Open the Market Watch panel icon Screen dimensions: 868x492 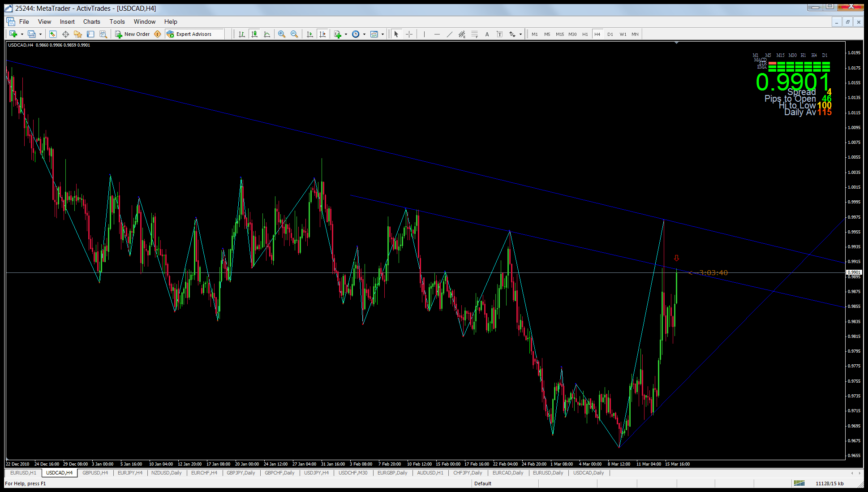[x=53, y=34]
